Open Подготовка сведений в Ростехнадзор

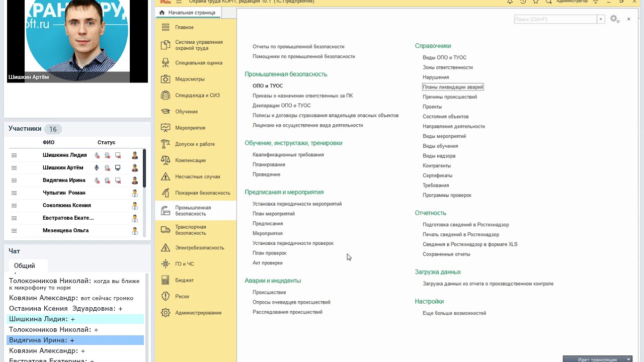pyautogui.click(x=466, y=225)
